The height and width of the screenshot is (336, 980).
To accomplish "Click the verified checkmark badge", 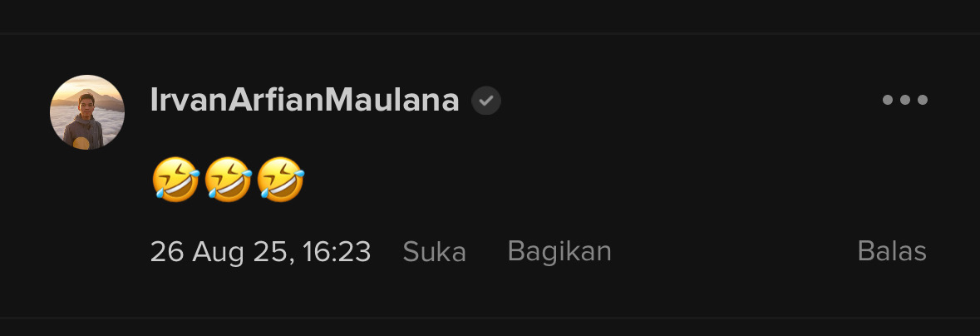I will 485,100.
